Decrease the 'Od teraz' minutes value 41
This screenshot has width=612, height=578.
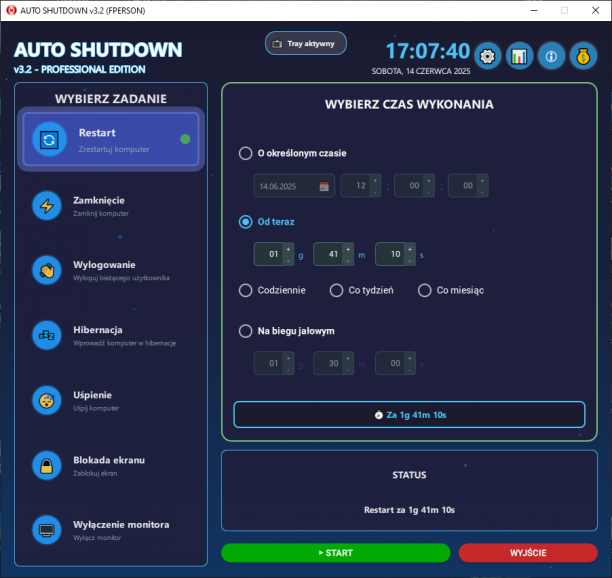tap(348, 260)
